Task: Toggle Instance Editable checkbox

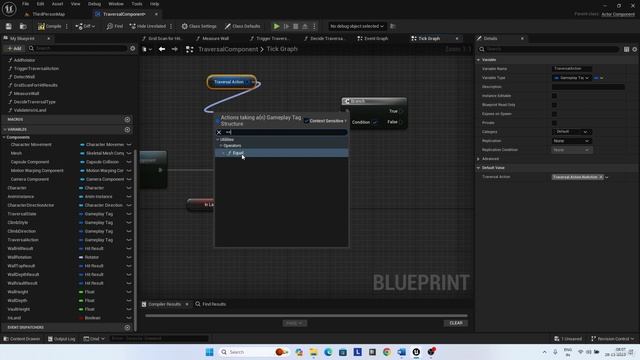Action: [x=554, y=96]
